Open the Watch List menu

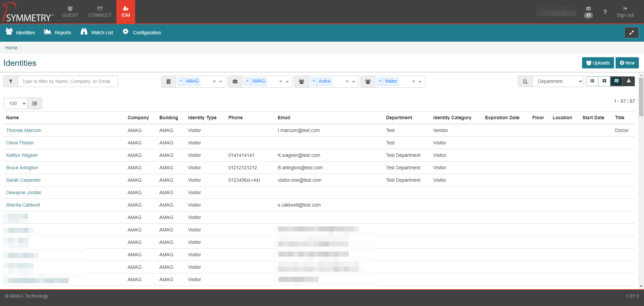point(97,32)
